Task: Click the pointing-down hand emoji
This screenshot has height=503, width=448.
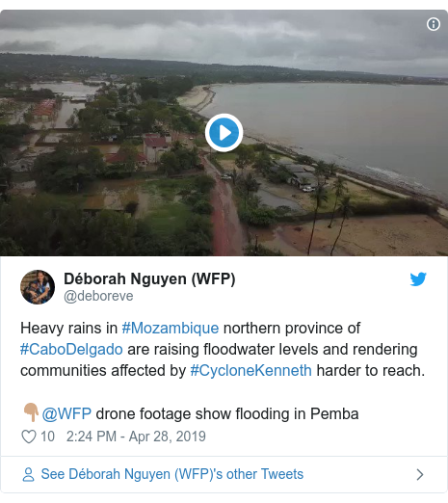Action: tap(31, 412)
